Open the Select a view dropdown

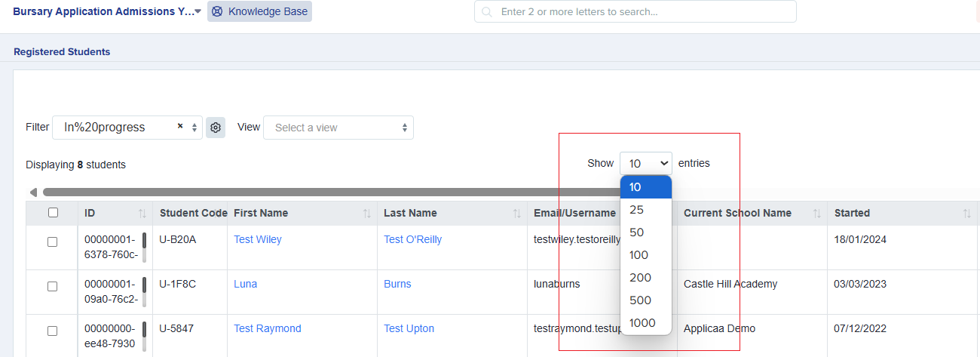[338, 128]
